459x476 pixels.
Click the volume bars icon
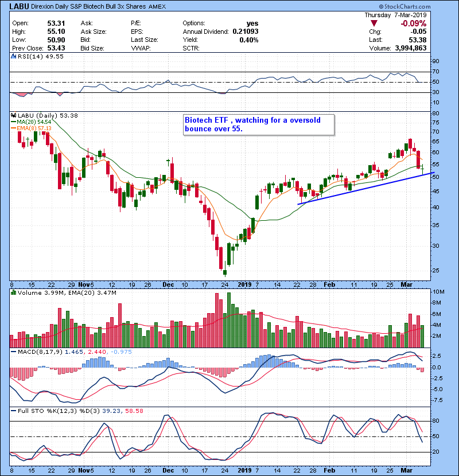[x=13, y=292]
